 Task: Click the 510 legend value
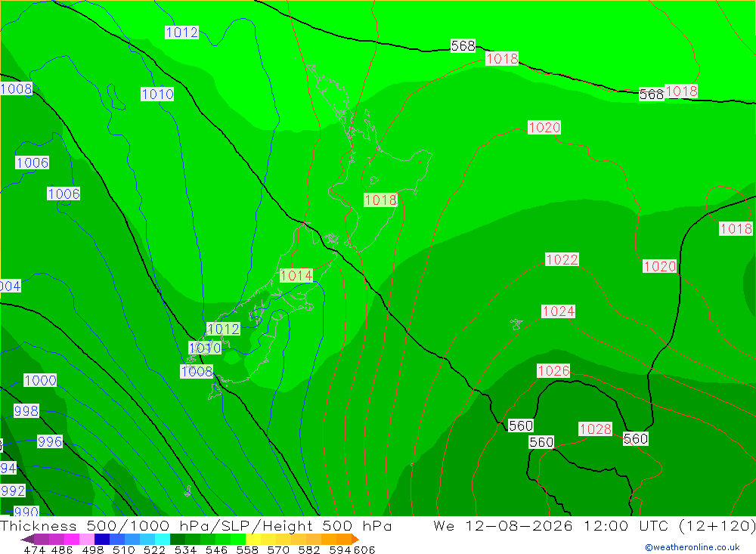[124, 549]
